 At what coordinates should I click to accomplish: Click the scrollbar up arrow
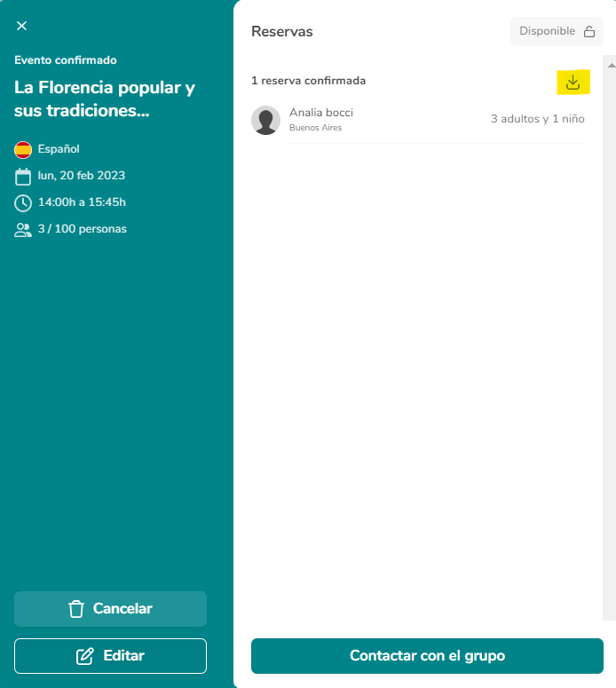point(612,66)
